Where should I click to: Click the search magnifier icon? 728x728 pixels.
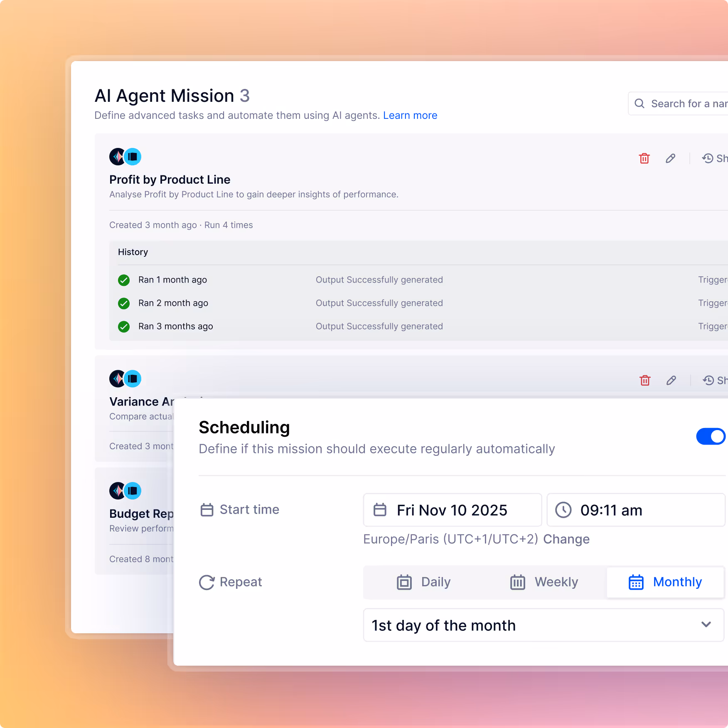[x=639, y=103]
